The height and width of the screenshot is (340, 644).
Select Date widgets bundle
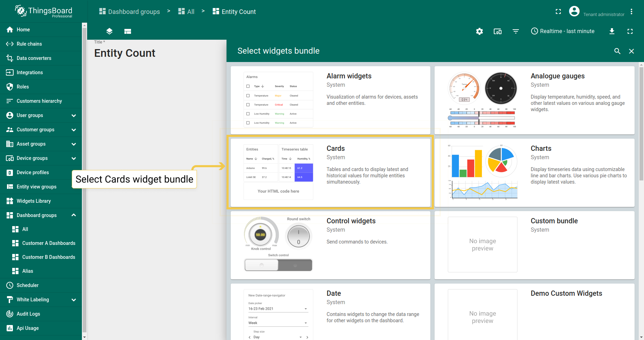(x=330, y=312)
